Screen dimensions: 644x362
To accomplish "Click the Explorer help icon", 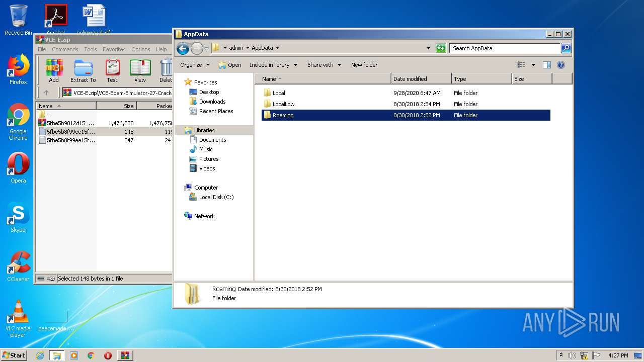I will (x=561, y=65).
